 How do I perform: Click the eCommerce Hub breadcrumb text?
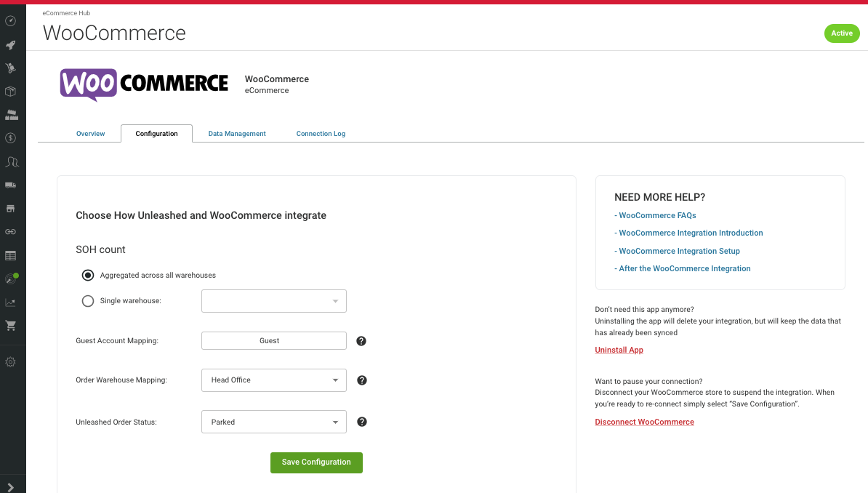point(66,13)
